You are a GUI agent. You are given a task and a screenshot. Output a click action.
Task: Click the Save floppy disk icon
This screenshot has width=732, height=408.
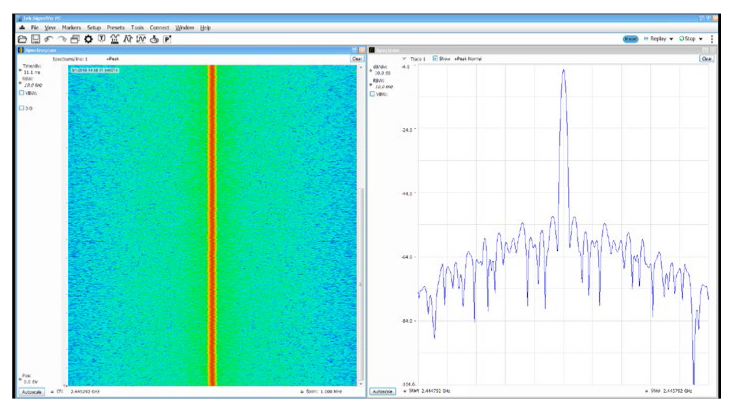tap(35, 38)
